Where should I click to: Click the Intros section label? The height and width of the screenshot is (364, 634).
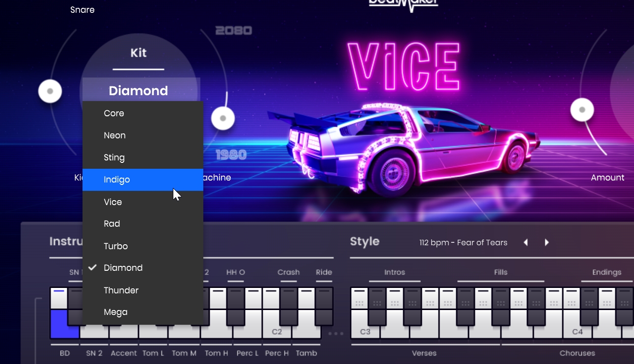395,272
